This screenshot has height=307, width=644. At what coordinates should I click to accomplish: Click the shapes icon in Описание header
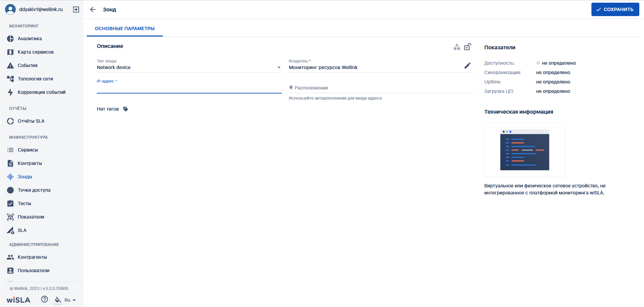pyautogui.click(x=457, y=47)
